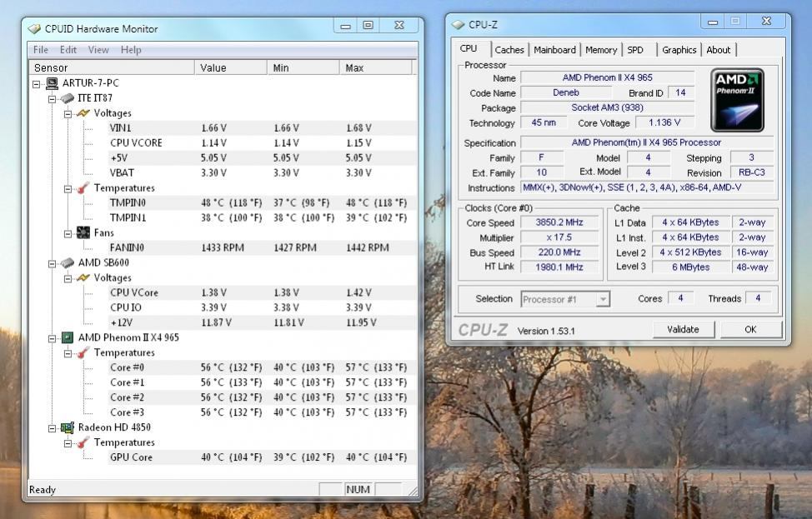Click the NUM indicator in the status bar
The image size is (812, 519).
tap(358, 490)
